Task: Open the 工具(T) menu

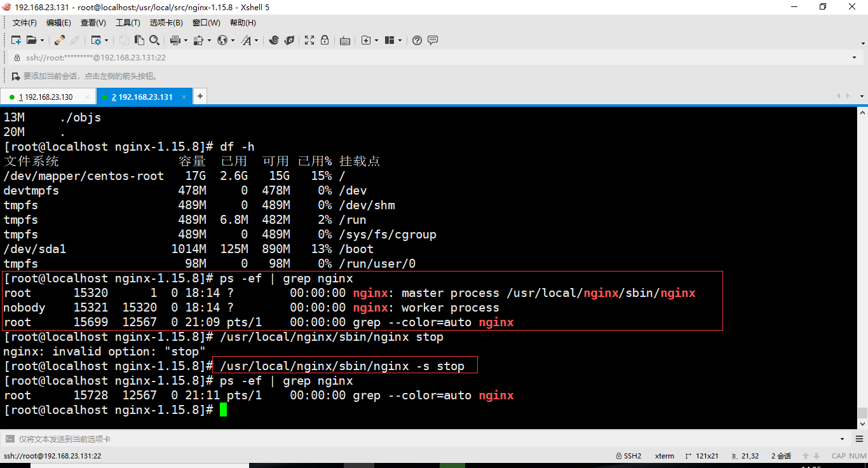Action: coord(127,22)
